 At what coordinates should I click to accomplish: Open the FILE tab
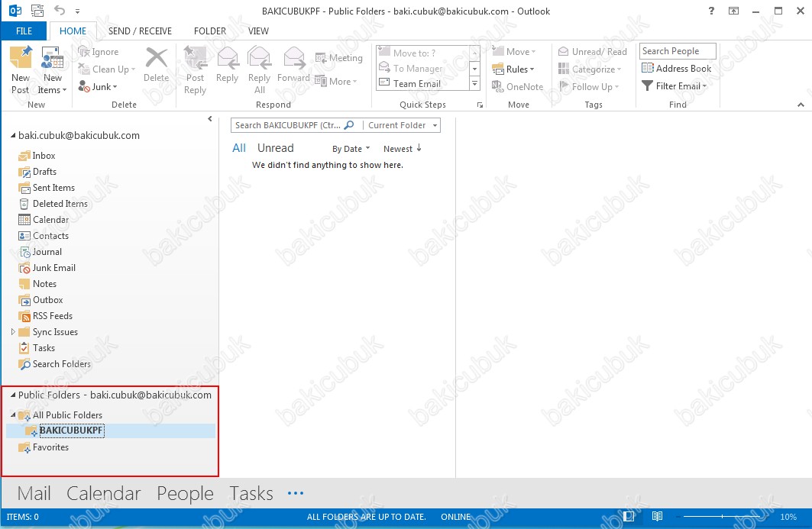(x=24, y=31)
